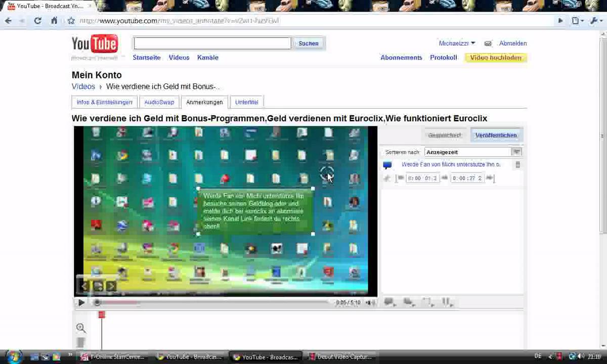Click the video progress slider handle

(97, 302)
